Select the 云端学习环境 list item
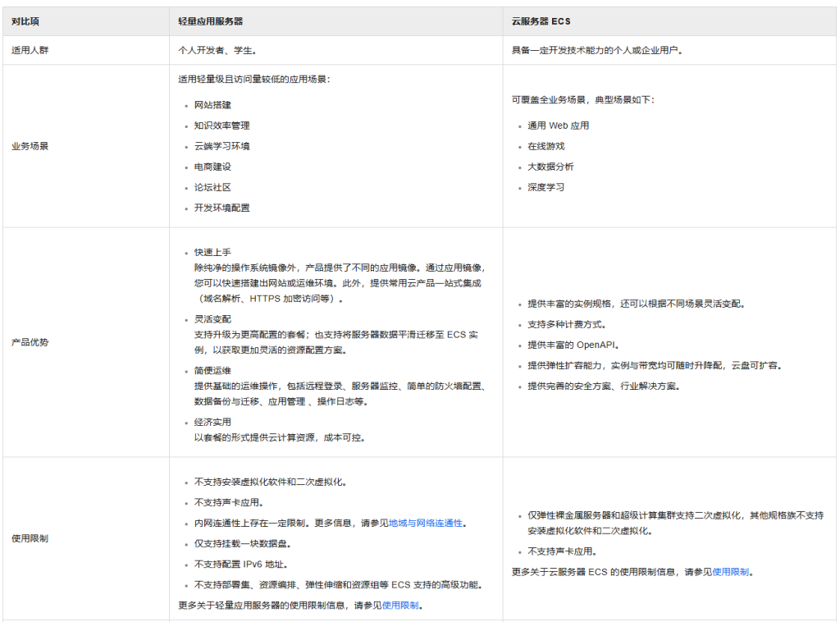 tap(221, 146)
